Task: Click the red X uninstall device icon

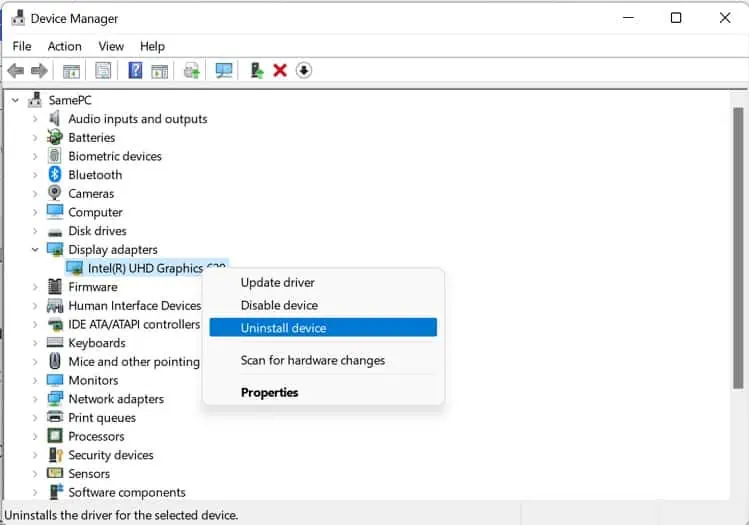Action: (x=280, y=70)
